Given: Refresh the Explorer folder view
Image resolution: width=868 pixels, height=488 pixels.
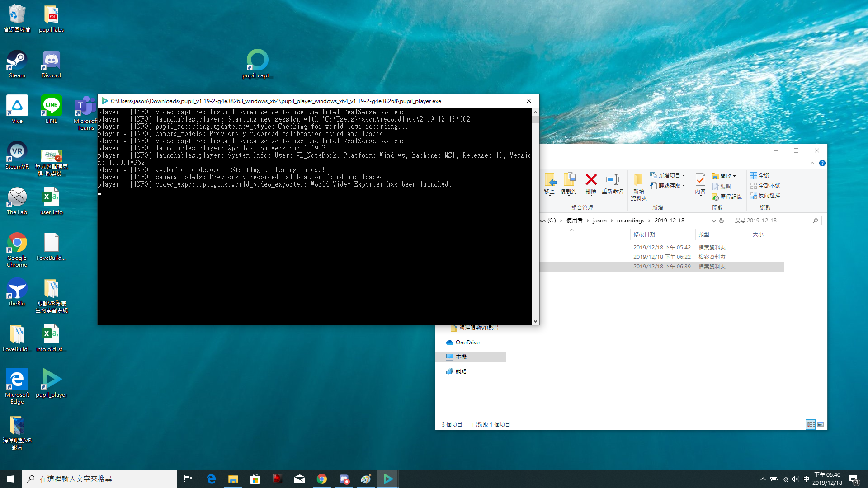Looking at the screenshot, I should 722,221.
